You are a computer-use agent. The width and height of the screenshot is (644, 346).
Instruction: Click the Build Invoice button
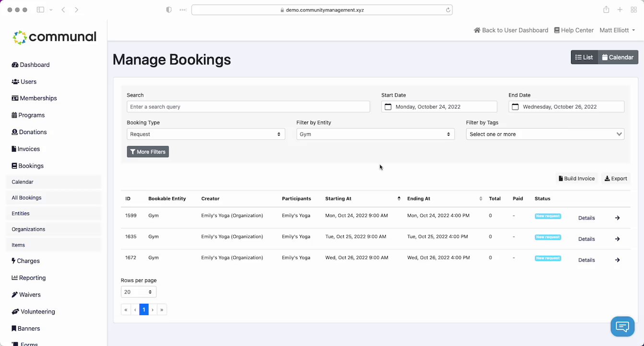577,179
